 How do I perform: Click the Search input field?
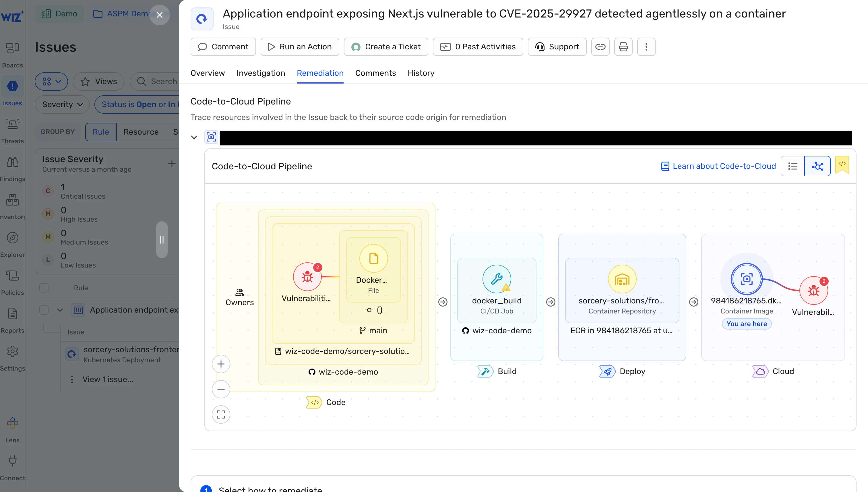point(154,82)
